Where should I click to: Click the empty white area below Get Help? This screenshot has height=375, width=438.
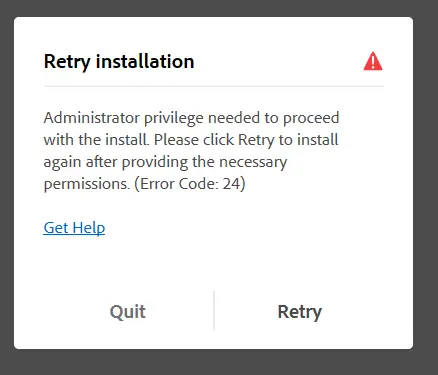213,263
